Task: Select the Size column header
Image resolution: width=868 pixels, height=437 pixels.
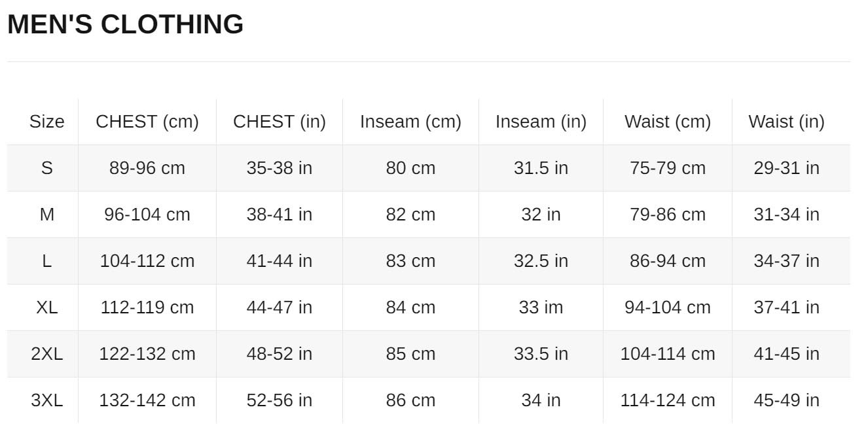Action: 47,122
